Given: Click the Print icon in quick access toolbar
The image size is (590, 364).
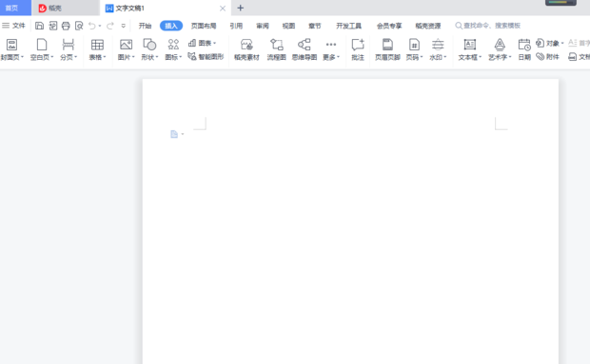Looking at the screenshot, I should click(66, 26).
